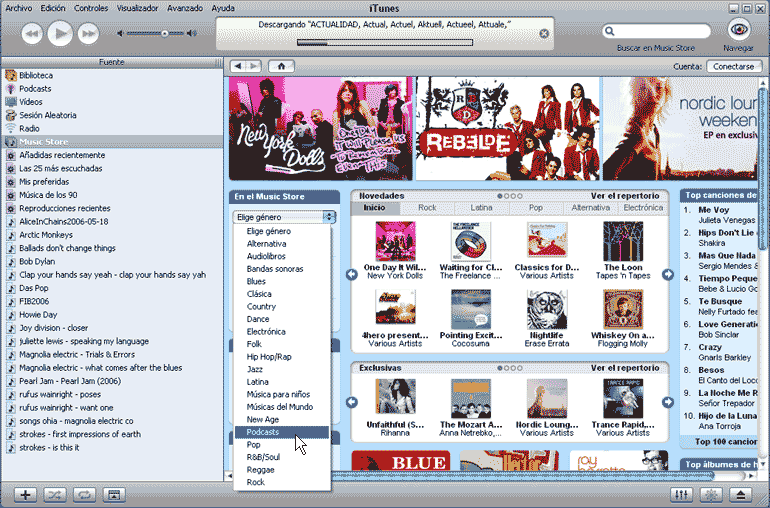Screen dimensions: 770x508
Task: Click the download progress bar
Action: (385, 43)
